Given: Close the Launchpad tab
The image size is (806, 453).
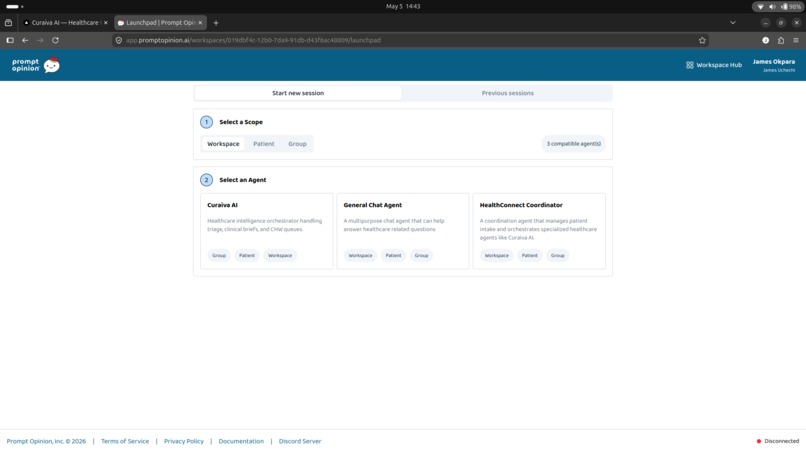Looking at the screenshot, I should (200, 23).
